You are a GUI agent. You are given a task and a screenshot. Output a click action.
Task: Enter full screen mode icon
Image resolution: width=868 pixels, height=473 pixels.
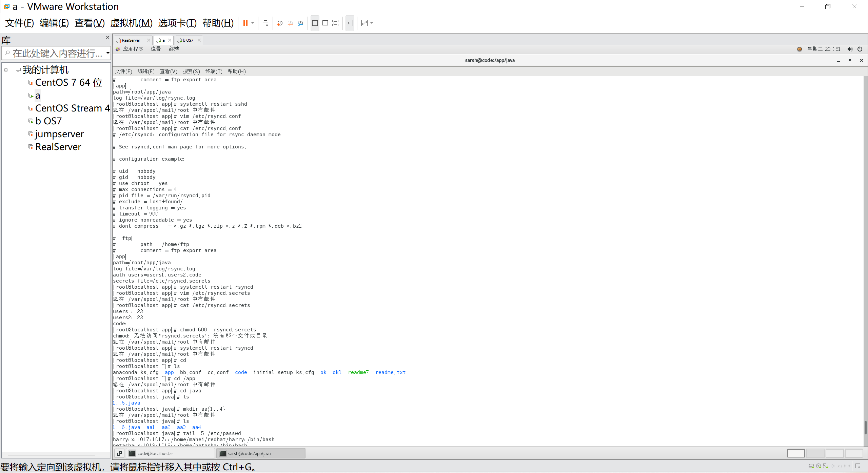click(335, 23)
